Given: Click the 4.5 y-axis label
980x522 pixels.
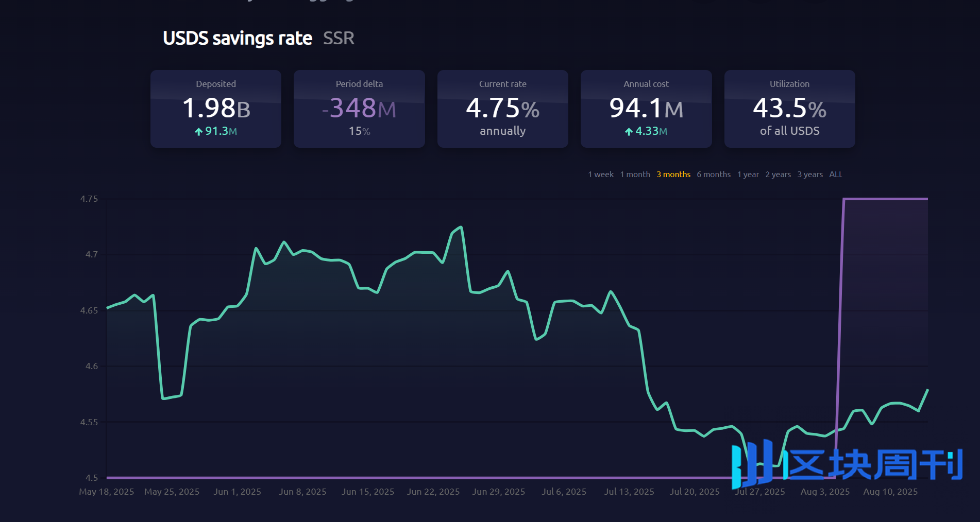Looking at the screenshot, I should point(91,478).
